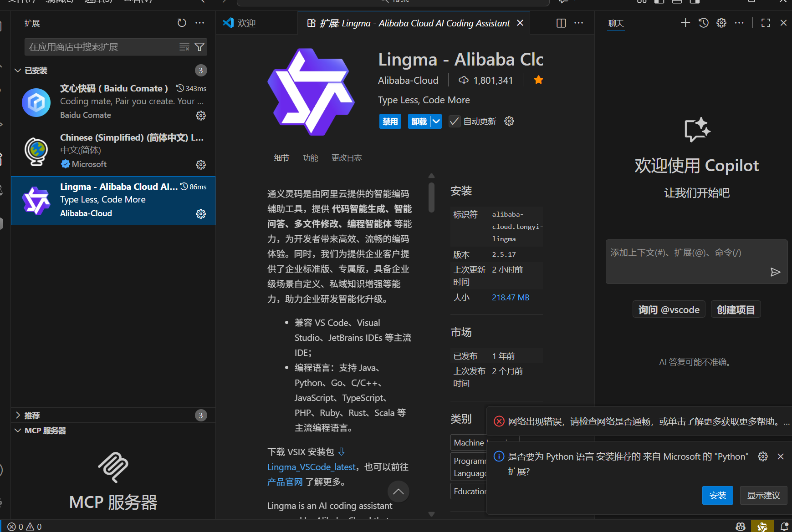
Task: Open Lingma_VSCode_latest download link
Action: coord(311,467)
